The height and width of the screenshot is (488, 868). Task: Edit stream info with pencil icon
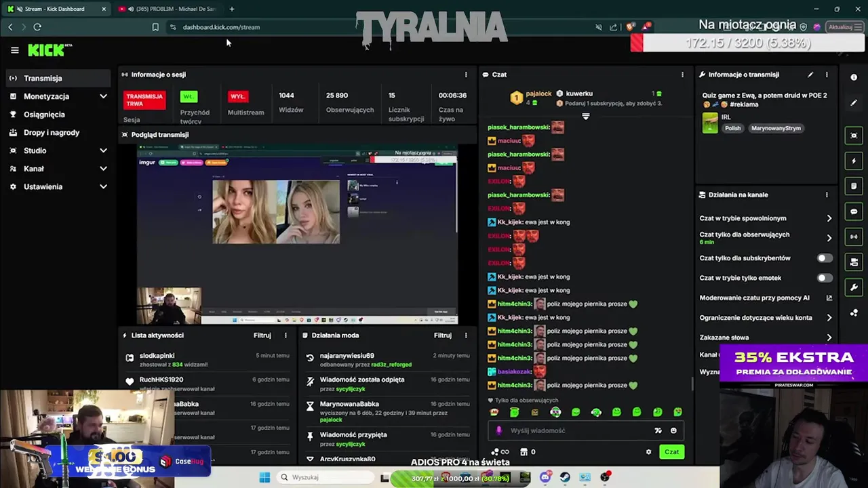tap(810, 75)
